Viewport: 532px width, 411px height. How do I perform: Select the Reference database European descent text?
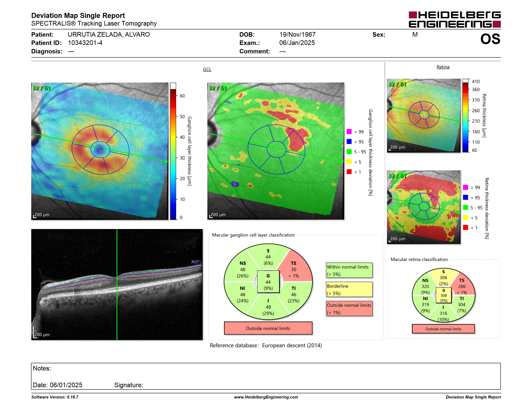coord(266,345)
